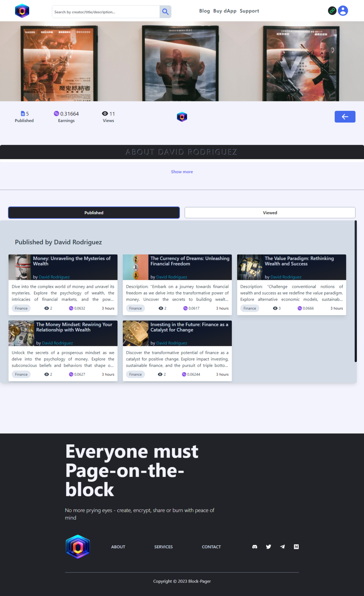This screenshot has height=596, width=364.
Task: Click thumbnail of Money: Unraveling card
Action: click(20, 267)
